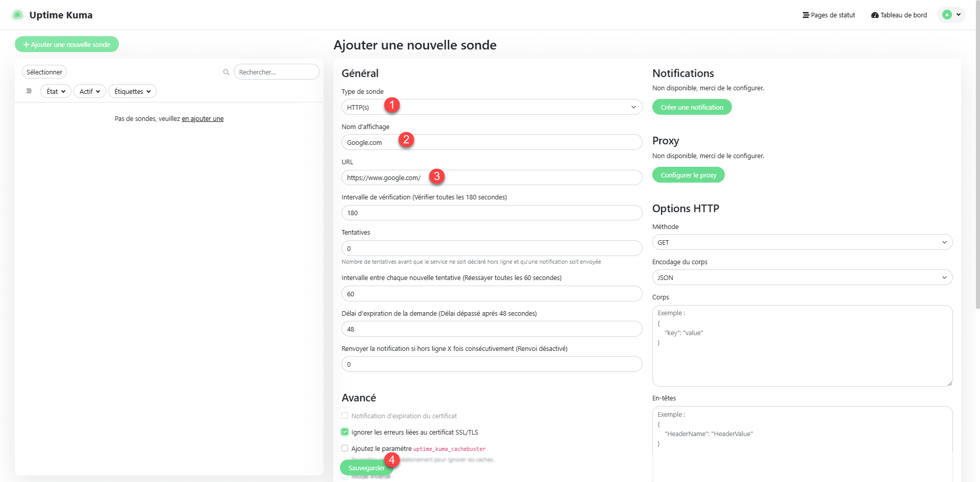The width and height of the screenshot is (980, 482).
Task: Click the search magnifier icon
Action: (226, 72)
